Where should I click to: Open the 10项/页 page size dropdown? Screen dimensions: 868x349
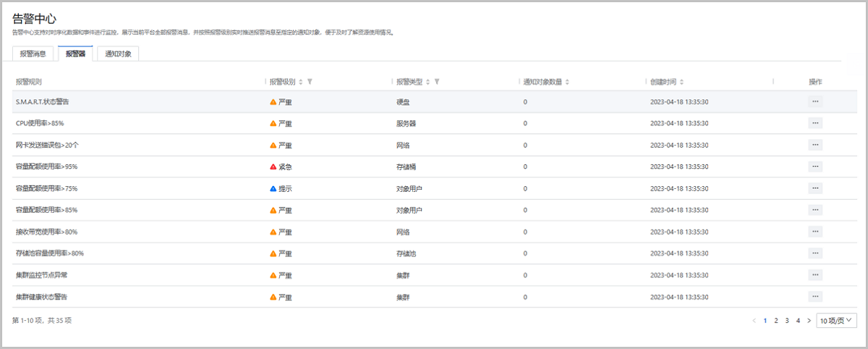click(x=836, y=320)
